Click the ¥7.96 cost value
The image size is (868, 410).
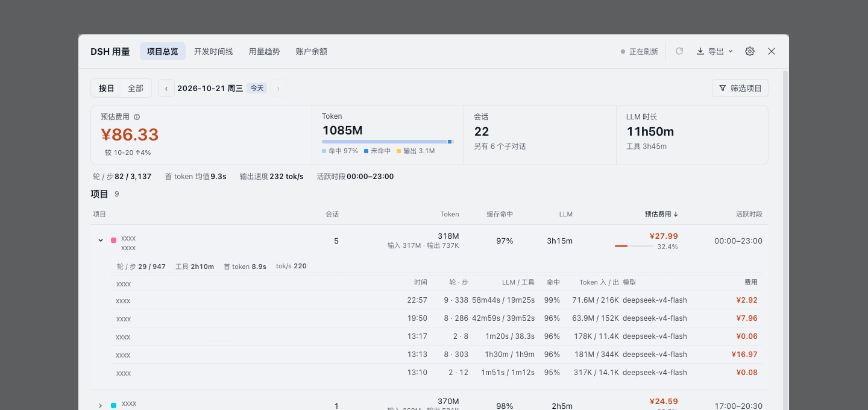pos(746,318)
